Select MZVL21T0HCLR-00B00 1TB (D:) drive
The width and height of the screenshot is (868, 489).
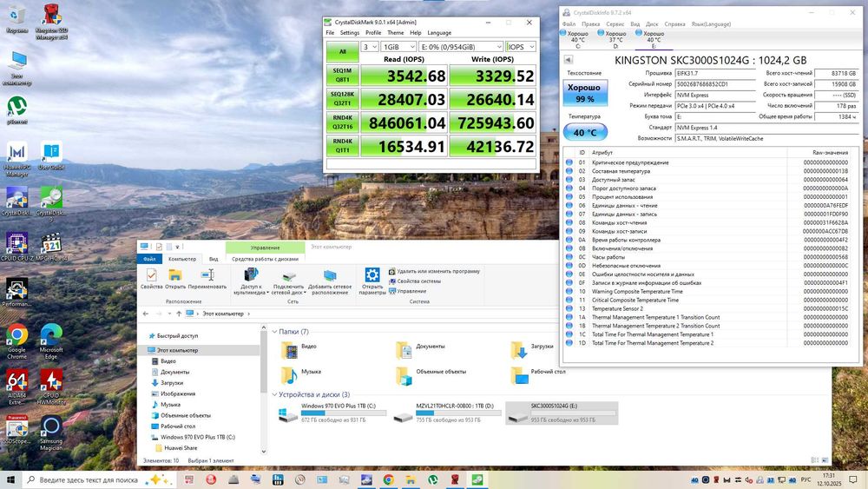point(448,413)
